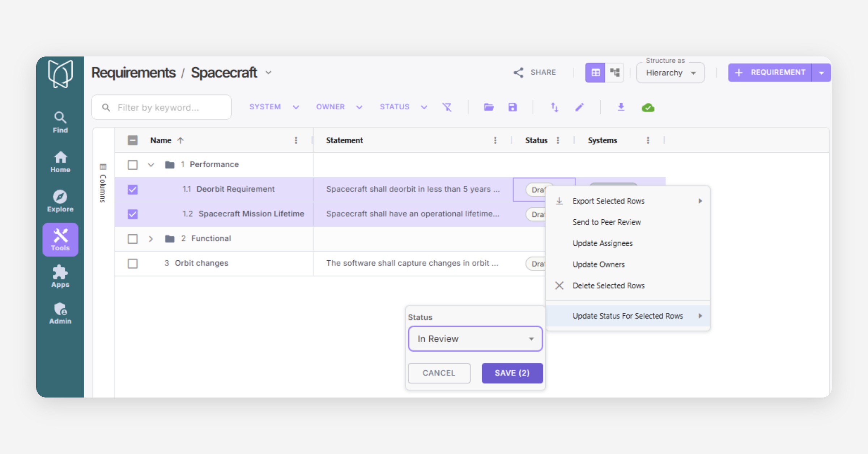Click the save view disk icon
This screenshot has height=454, width=868.
pos(512,107)
